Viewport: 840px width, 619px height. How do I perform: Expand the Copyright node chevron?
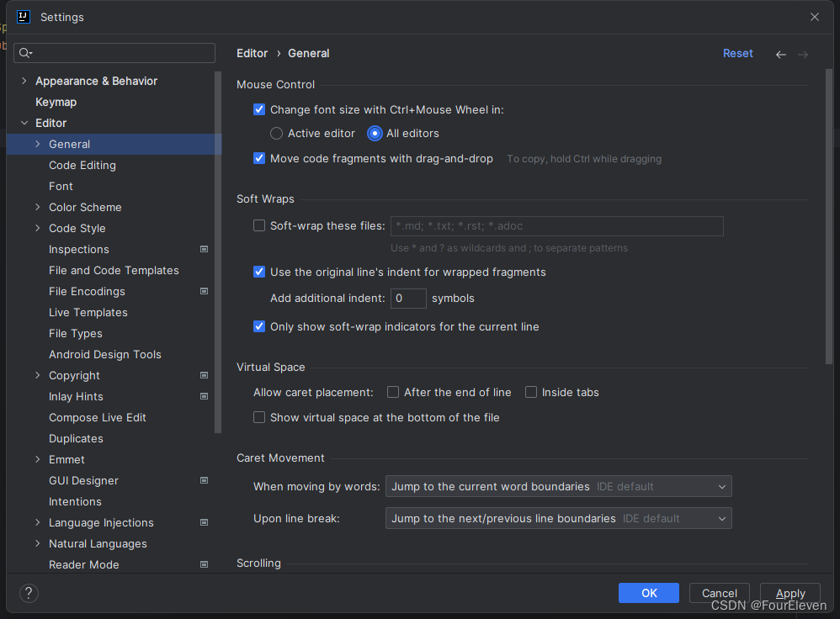click(38, 375)
